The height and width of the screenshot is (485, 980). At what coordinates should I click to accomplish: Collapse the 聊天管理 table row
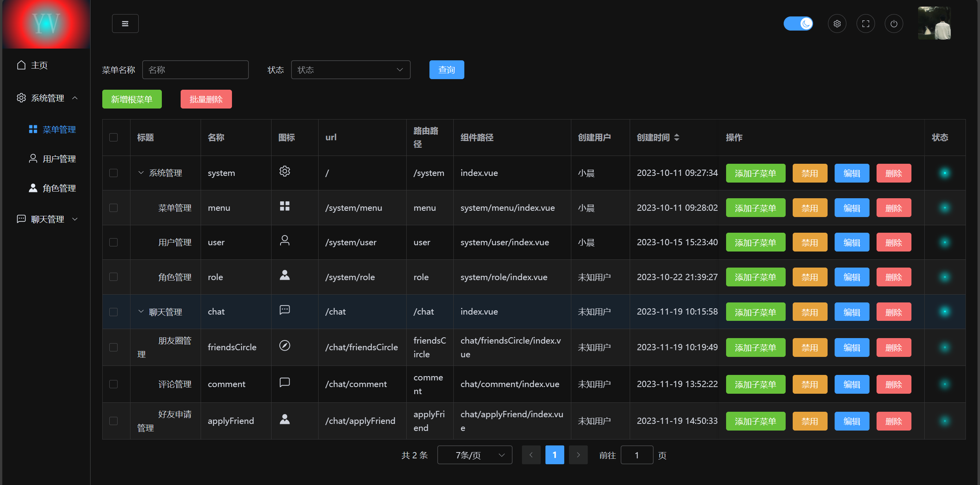click(x=141, y=311)
